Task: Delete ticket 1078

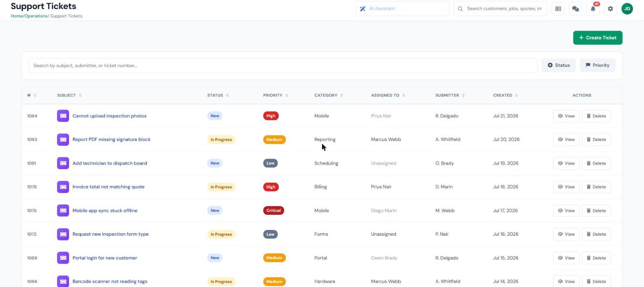Action: coord(596,187)
